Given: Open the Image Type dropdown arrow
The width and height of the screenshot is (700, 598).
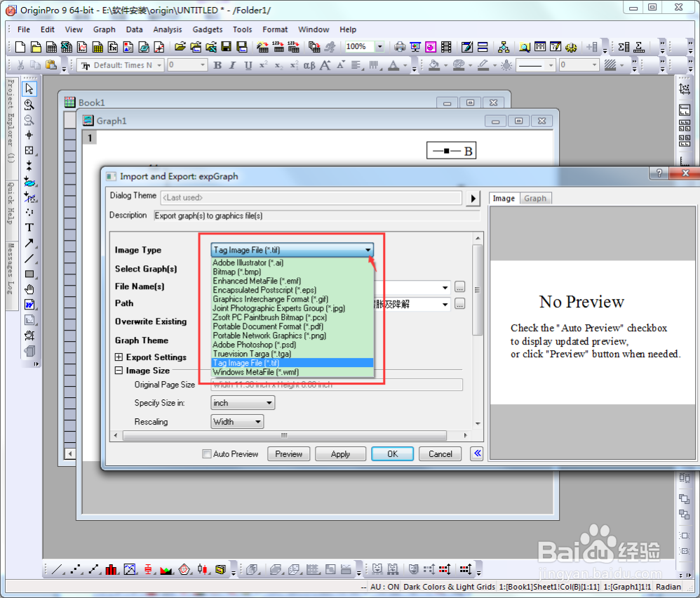Looking at the screenshot, I should (x=368, y=250).
